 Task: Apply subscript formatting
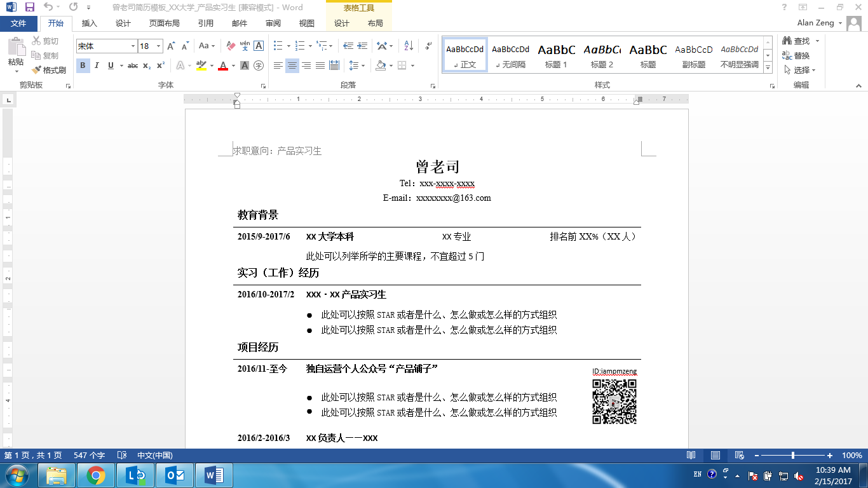click(x=147, y=65)
